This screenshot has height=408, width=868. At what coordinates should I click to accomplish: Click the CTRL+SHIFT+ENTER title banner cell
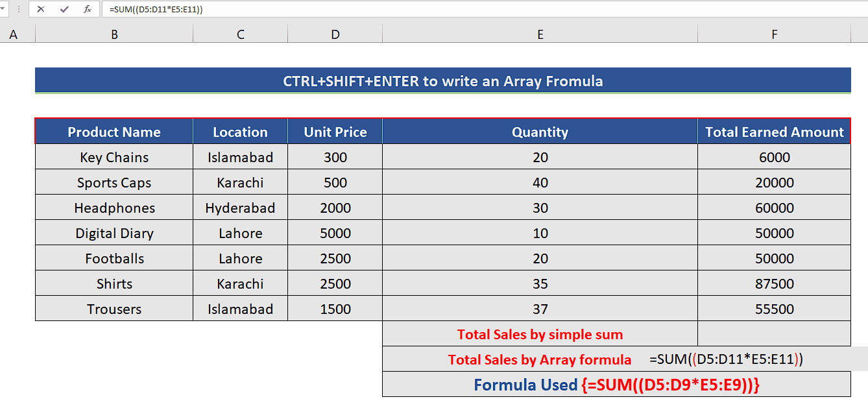click(442, 80)
